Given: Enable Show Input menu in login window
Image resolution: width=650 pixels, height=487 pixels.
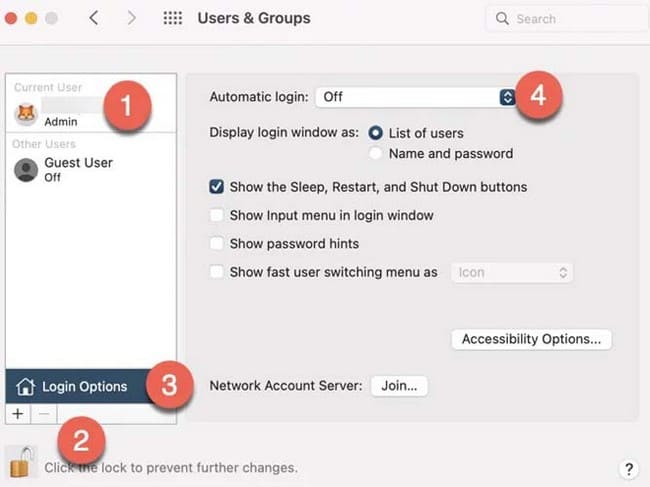Looking at the screenshot, I should 216,216.
